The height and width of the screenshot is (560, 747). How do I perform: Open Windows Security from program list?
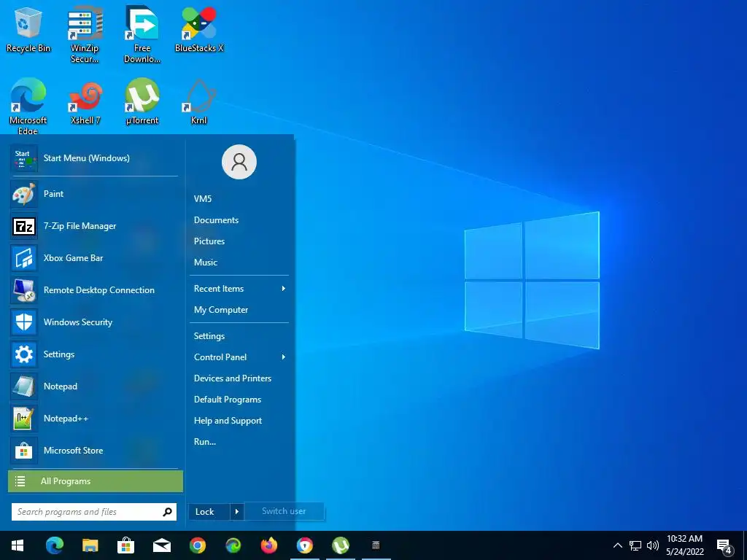94,322
